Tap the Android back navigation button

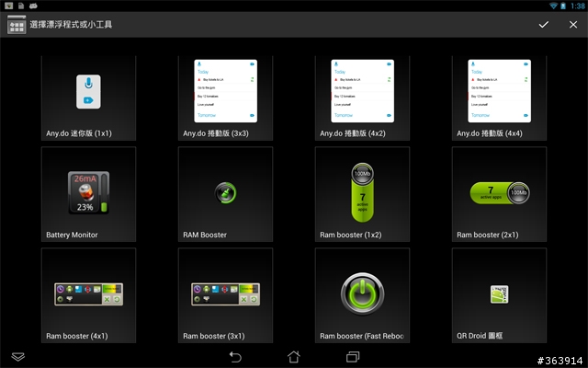point(235,356)
